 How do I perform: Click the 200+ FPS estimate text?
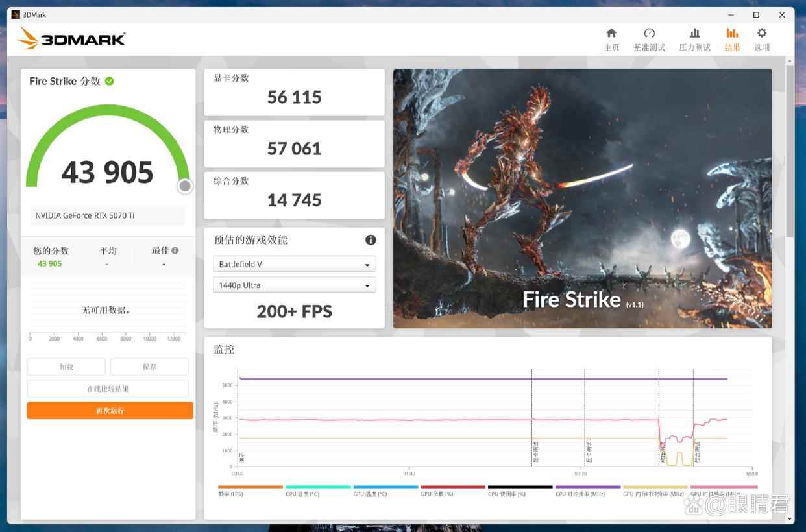coord(295,311)
